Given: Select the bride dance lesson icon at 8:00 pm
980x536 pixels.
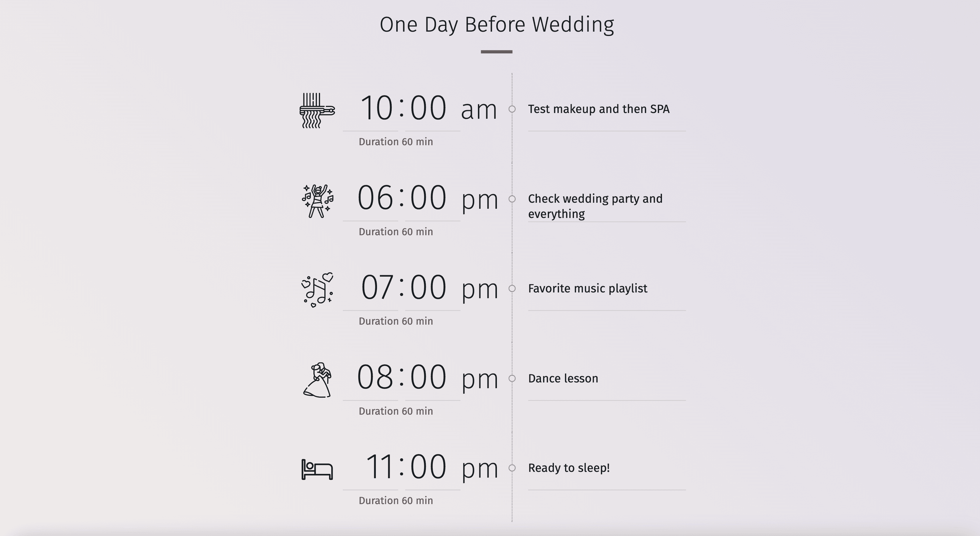Looking at the screenshot, I should coord(317,378).
